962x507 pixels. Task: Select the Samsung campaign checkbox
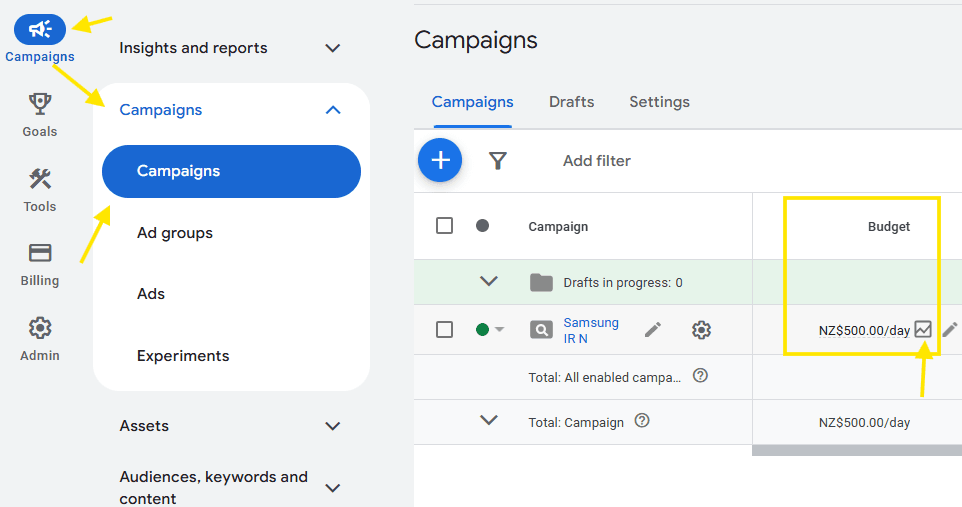[445, 330]
